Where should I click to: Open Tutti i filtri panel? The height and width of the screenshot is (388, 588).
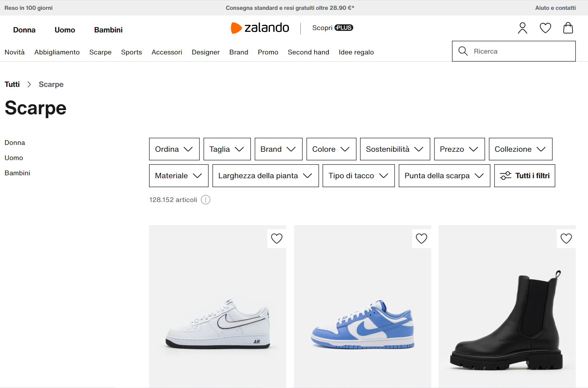click(525, 176)
